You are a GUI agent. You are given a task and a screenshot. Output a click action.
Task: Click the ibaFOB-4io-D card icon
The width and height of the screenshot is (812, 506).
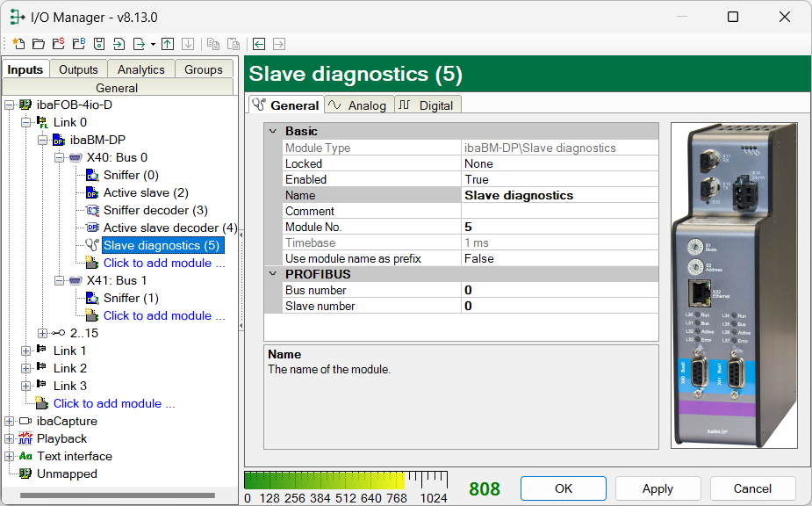coord(25,105)
